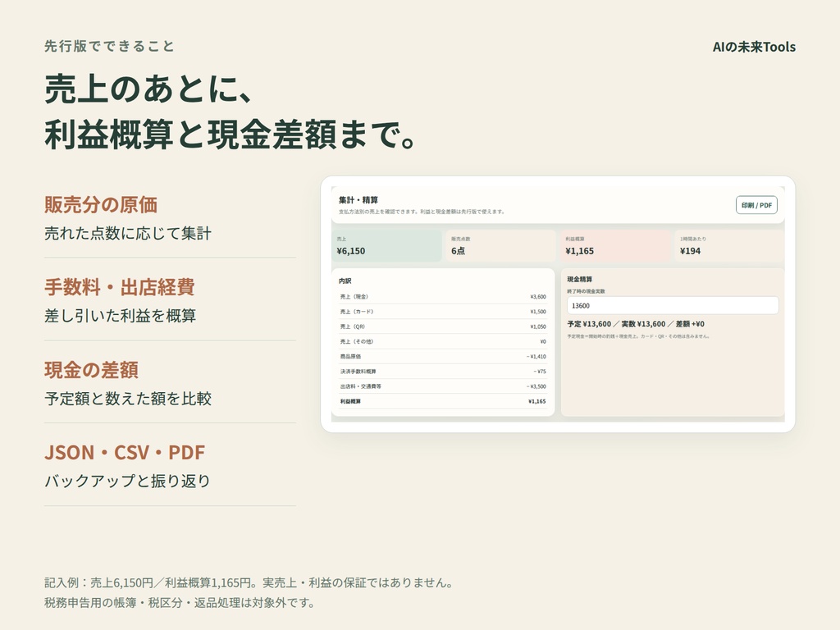Click the 記入例：売上6,150円 footnote line
Viewport: 840px width, 630px height.
pyautogui.click(x=249, y=583)
